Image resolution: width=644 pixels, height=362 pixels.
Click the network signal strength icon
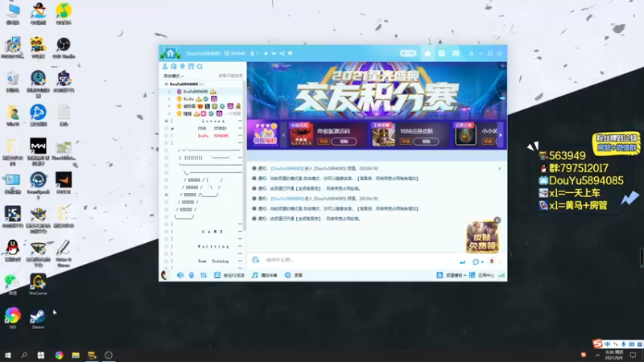click(x=502, y=275)
